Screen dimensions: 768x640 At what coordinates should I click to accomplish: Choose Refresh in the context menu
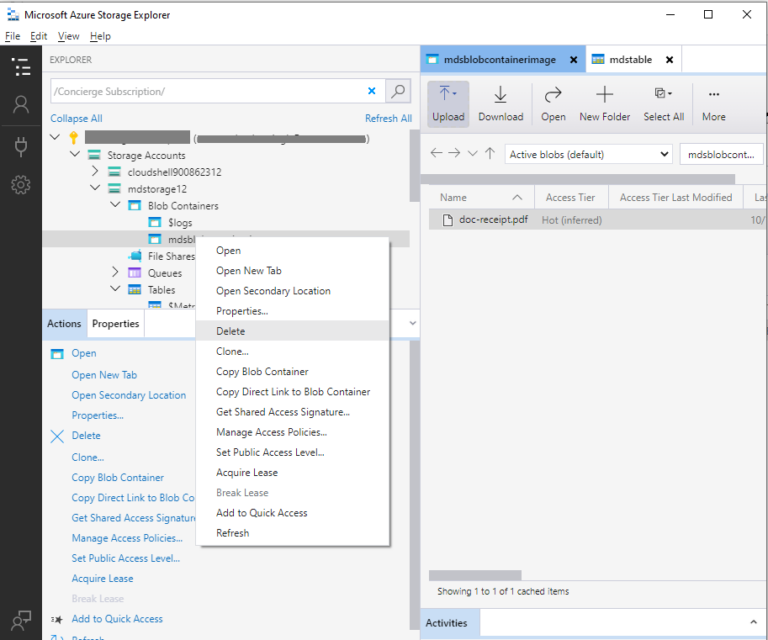tap(292, 533)
